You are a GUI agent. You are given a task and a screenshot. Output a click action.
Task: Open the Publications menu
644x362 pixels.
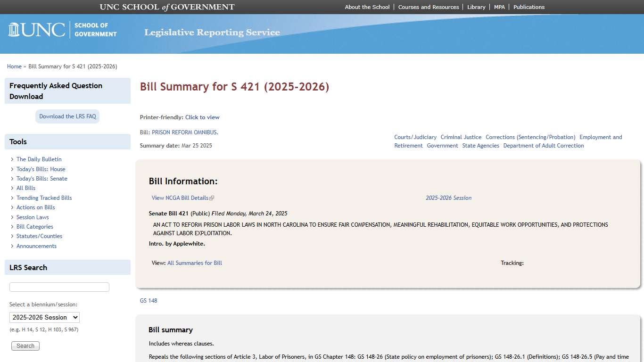529,7
